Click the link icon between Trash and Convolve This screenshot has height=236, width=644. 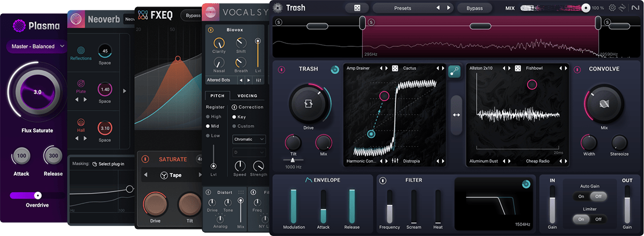click(x=456, y=71)
